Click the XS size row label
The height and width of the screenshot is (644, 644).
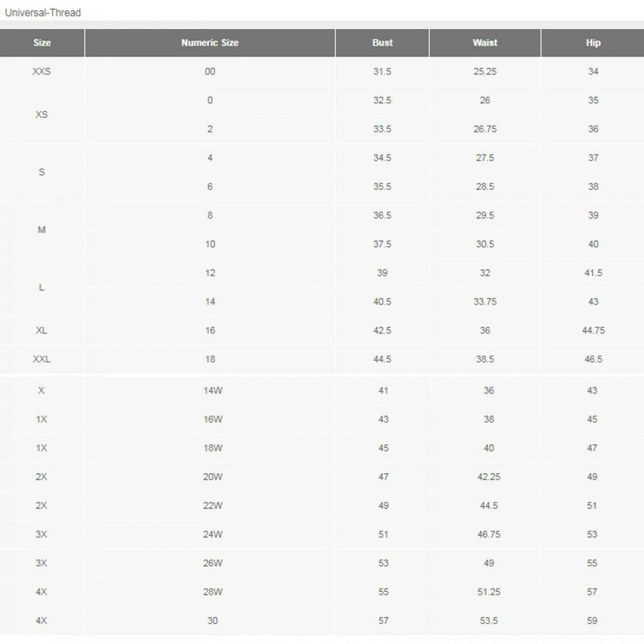[42, 114]
